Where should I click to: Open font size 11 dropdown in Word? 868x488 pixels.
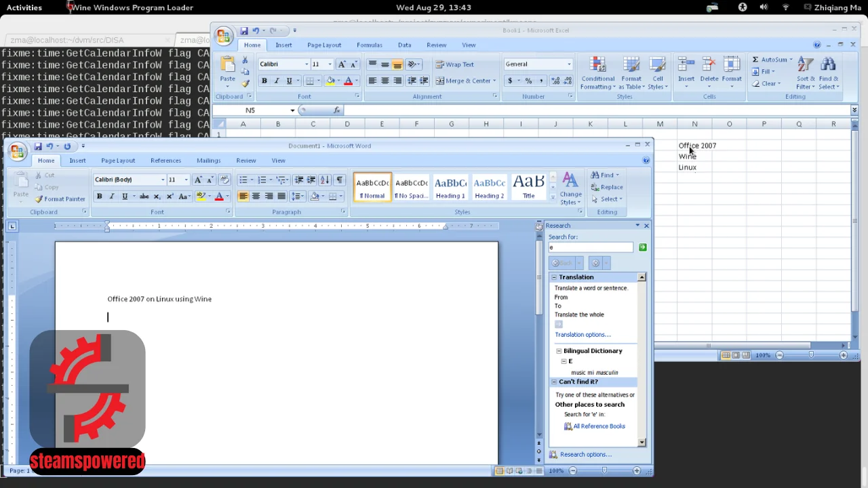pyautogui.click(x=185, y=180)
